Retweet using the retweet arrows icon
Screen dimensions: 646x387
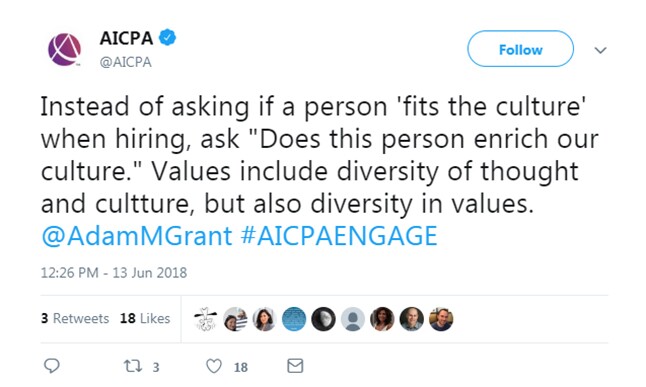tap(133, 366)
